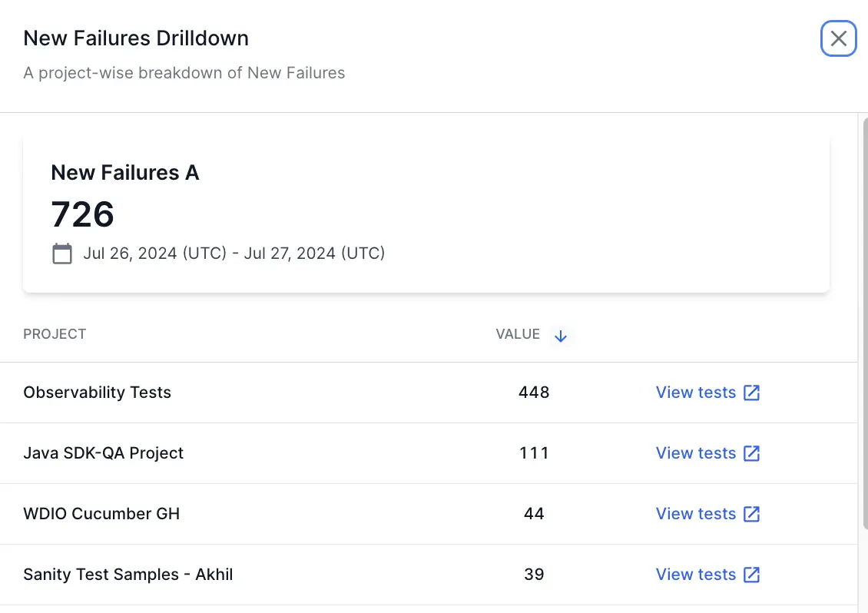This screenshot has width=868, height=613.
Task: Click the value 39
Action: tap(534, 575)
